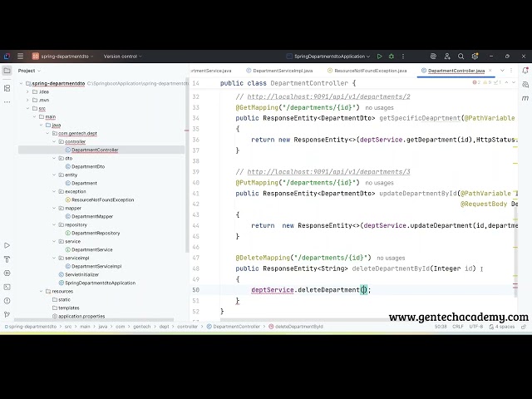Open the SpringDepartmentdtoApplication run configuration dropdown
532x399 pixels.
[x=328, y=57]
